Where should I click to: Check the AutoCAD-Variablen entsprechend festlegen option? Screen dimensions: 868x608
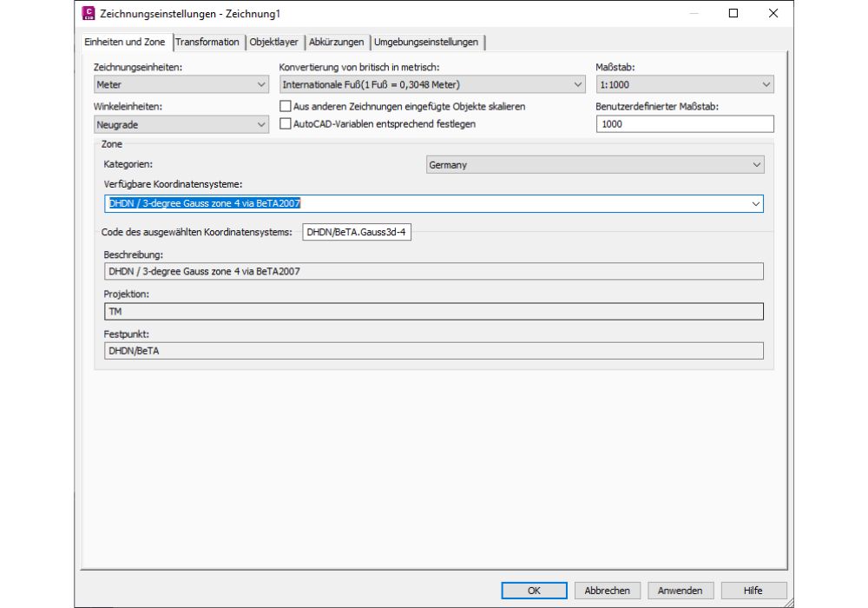286,124
